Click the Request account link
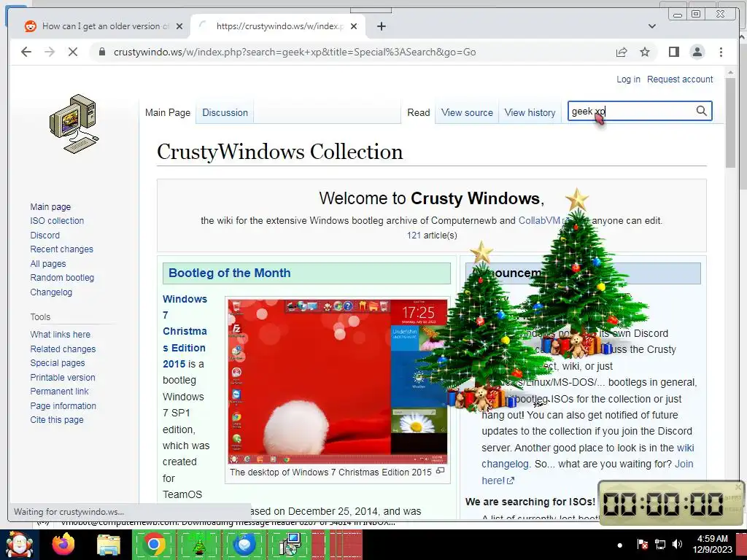The height and width of the screenshot is (560, 747). [680, 79]
